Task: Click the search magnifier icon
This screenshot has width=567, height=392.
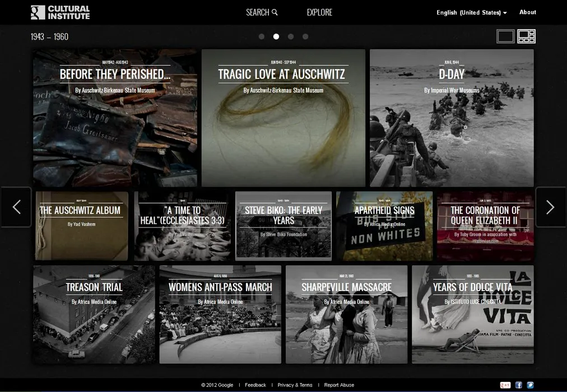Action: 275,12
